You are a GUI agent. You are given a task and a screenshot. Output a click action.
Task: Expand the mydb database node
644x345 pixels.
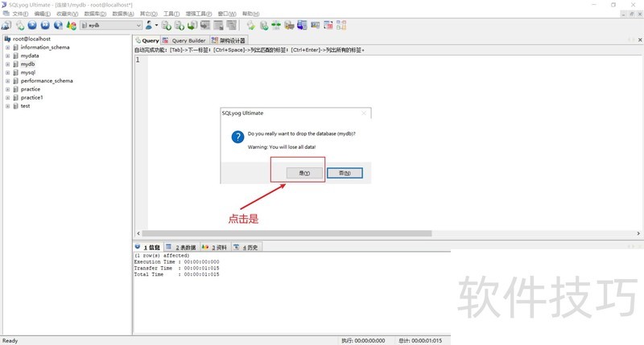click(7, 64)
